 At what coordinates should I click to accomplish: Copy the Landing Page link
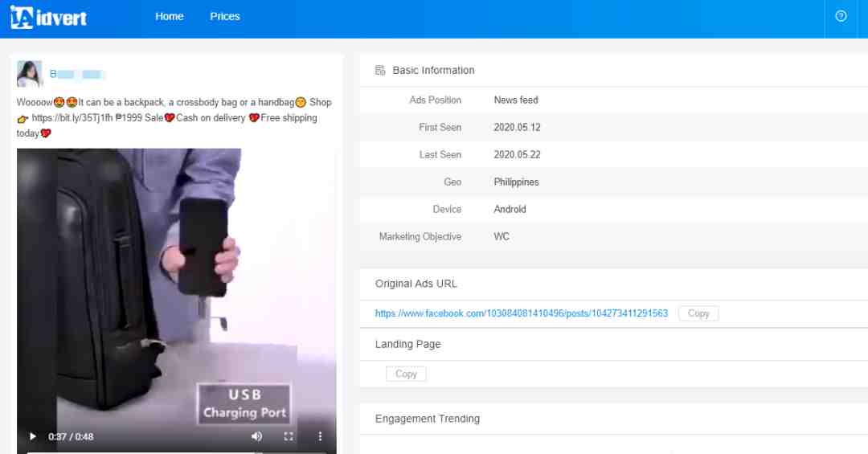[x=406, y=374]
